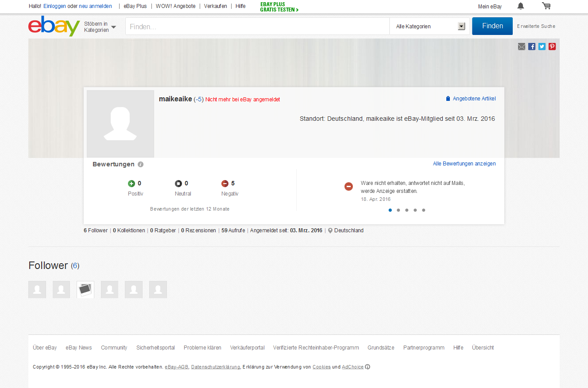
Task: Open Sicherheitsportal footer link
Action: coord(155,348)
